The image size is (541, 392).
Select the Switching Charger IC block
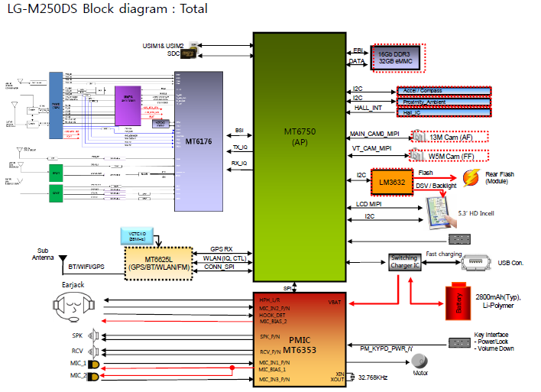405,262
